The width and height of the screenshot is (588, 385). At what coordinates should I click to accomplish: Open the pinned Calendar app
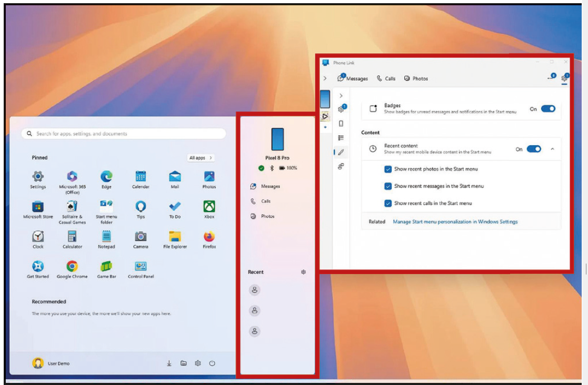pos(141,179)
